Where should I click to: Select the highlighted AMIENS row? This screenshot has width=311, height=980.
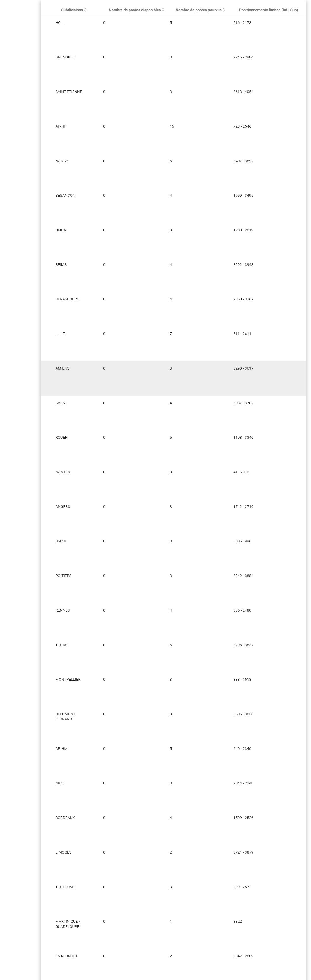pyautogui.click(x=173, y=378)
